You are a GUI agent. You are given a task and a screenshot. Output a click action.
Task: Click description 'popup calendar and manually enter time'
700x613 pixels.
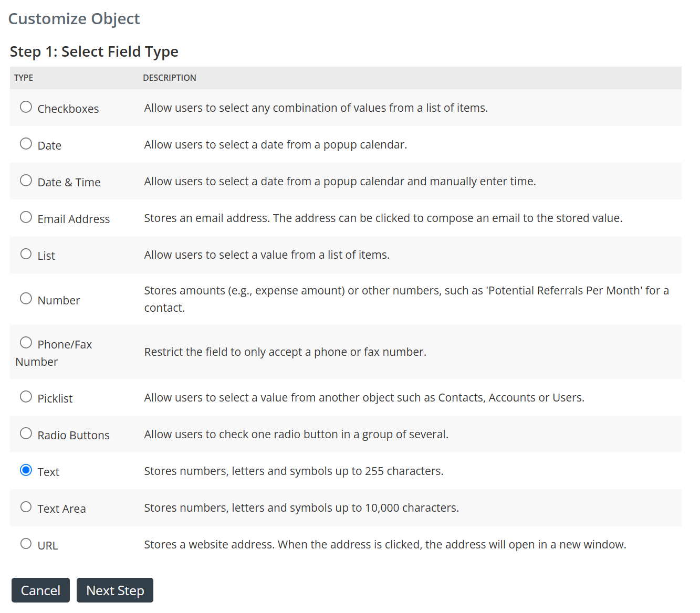pos(340,181)
